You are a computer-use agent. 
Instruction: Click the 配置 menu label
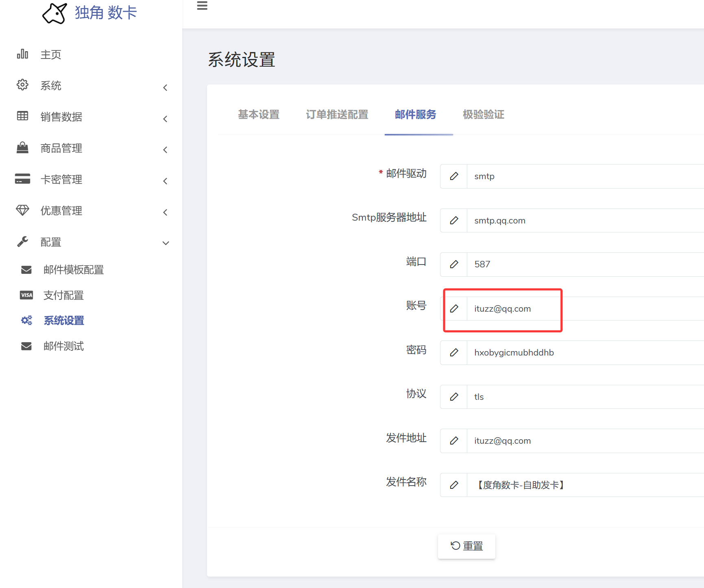coord(51,242)
